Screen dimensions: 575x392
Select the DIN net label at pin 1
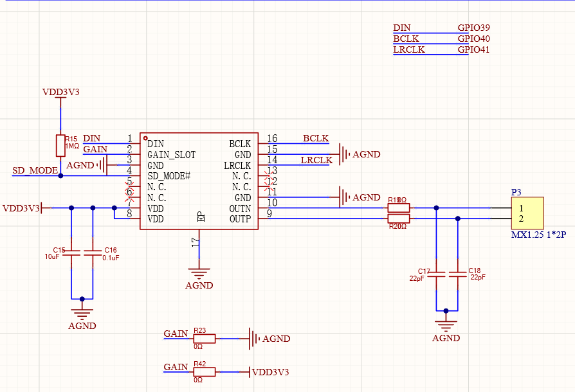92,138
